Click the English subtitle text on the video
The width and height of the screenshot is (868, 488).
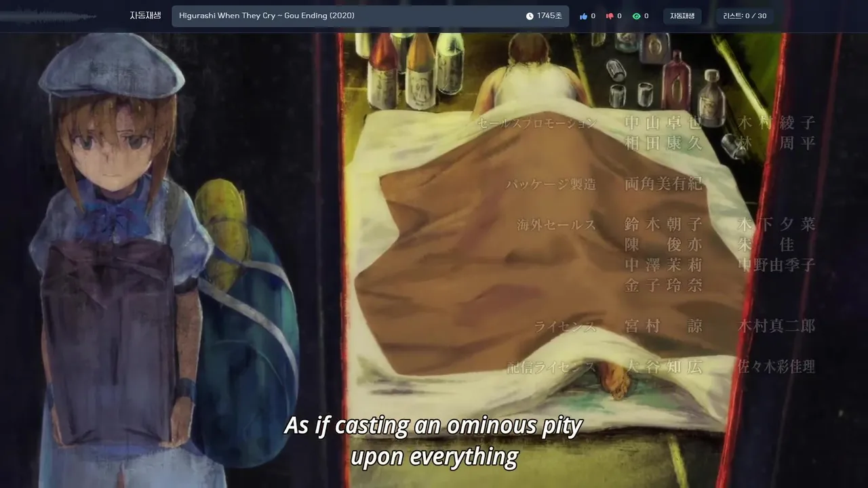(x=434, y=441)
